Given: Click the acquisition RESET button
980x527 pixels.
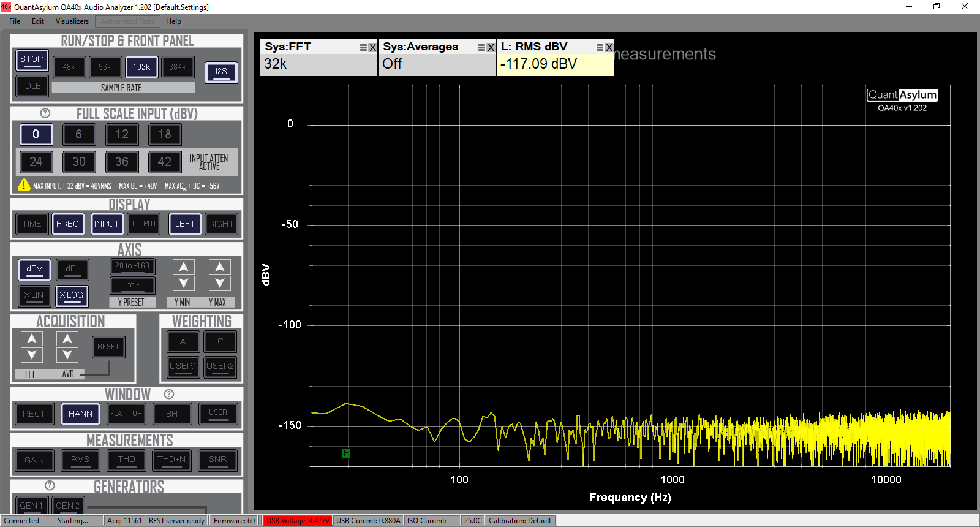Looking at the screenshot, I should (x=108, y=347).
